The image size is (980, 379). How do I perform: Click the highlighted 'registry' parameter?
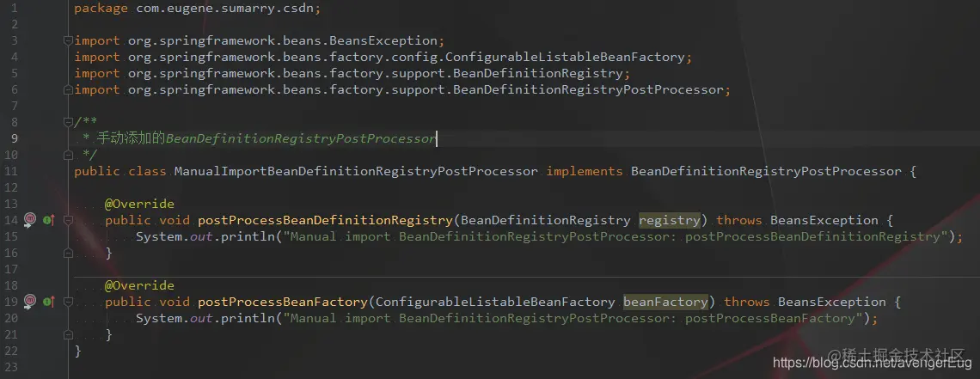[x=670, y=220]
